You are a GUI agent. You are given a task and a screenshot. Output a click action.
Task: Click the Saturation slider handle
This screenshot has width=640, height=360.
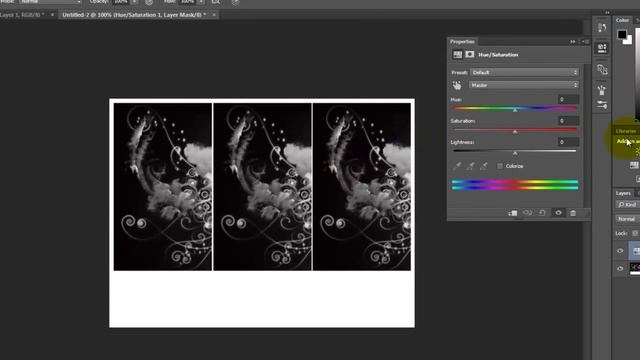(x=515, y=132)
